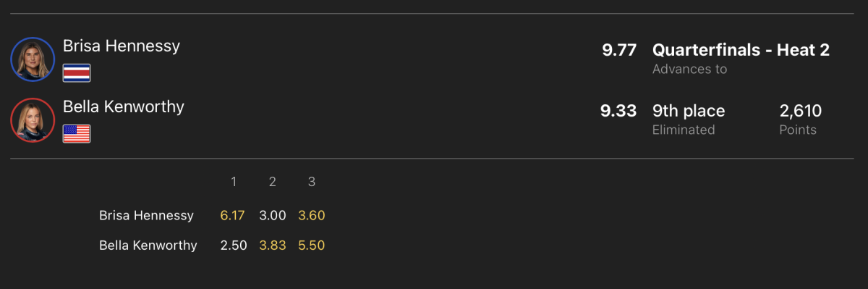
Task: Click Brisa Hennessy's 9.77 heat total
Action: point(618,50)
